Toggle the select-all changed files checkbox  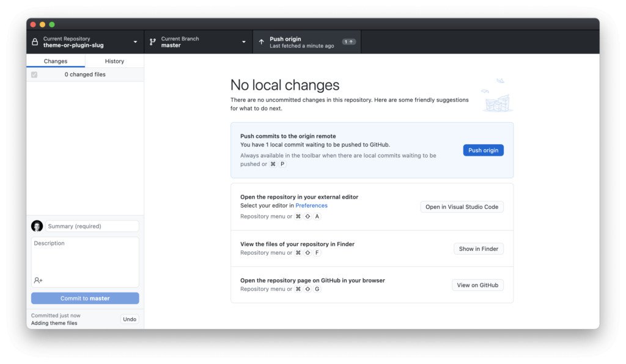(x=34, y=74)
